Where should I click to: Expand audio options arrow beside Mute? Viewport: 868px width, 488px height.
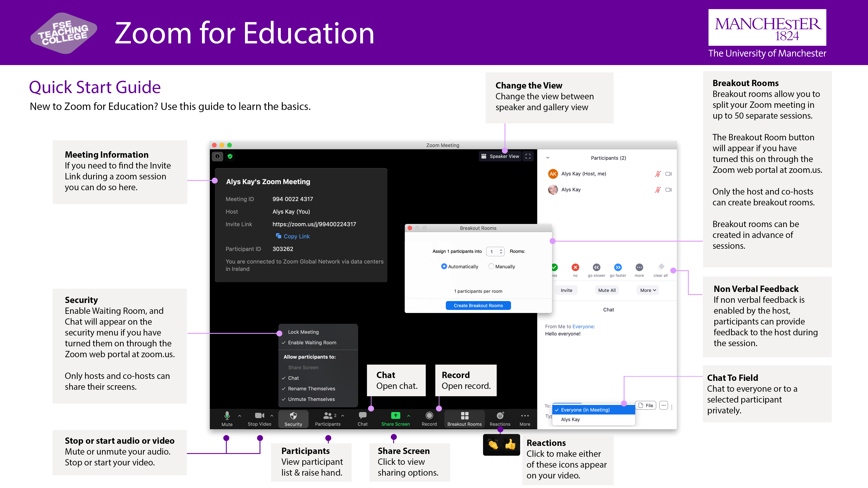coord(240,416)
